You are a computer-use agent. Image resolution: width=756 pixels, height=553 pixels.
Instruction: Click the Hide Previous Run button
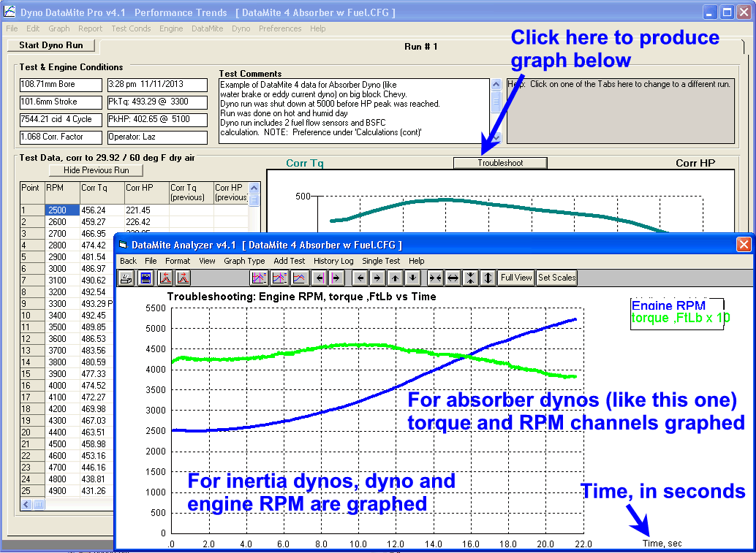pyautogui.click(x=97, y=170)
